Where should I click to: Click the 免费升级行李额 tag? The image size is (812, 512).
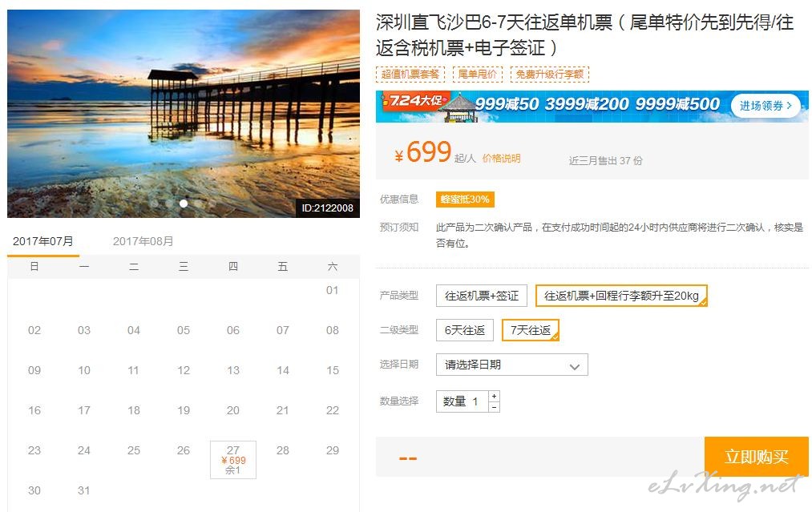coord(549,74)
